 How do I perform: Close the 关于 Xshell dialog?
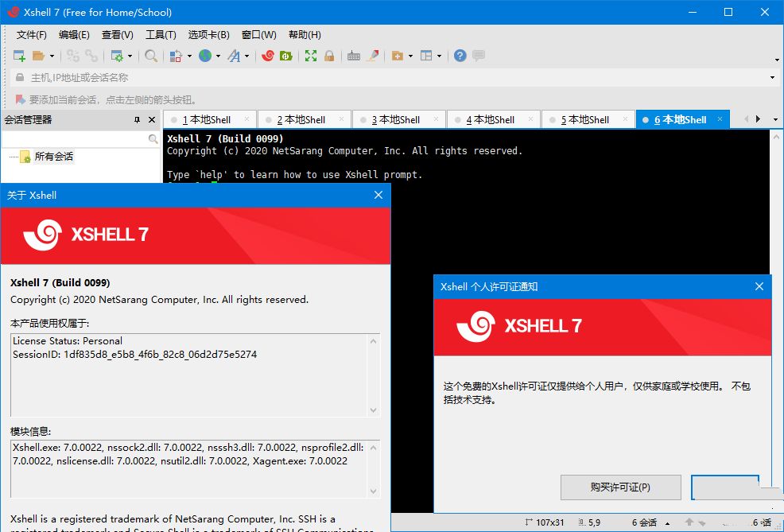[x=378, y=195]
